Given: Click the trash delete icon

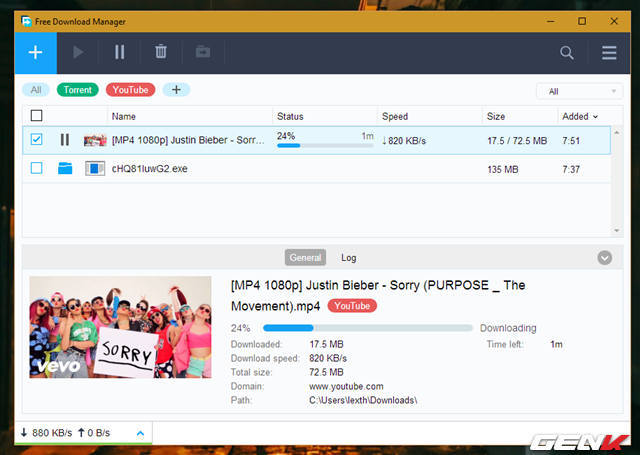Looking at the screenshot, I should tap(161, 52).
